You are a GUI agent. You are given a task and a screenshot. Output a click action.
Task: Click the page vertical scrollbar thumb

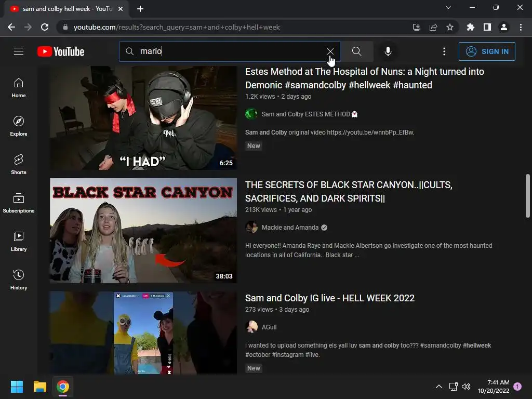528,196
